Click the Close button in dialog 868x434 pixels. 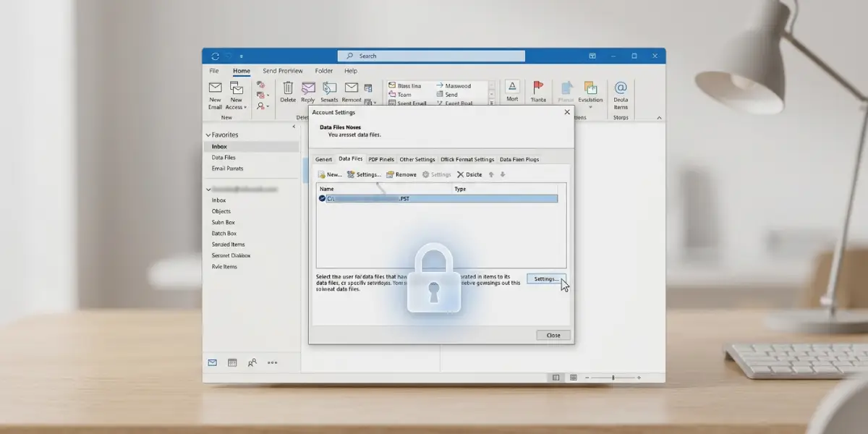coord(553,335)
